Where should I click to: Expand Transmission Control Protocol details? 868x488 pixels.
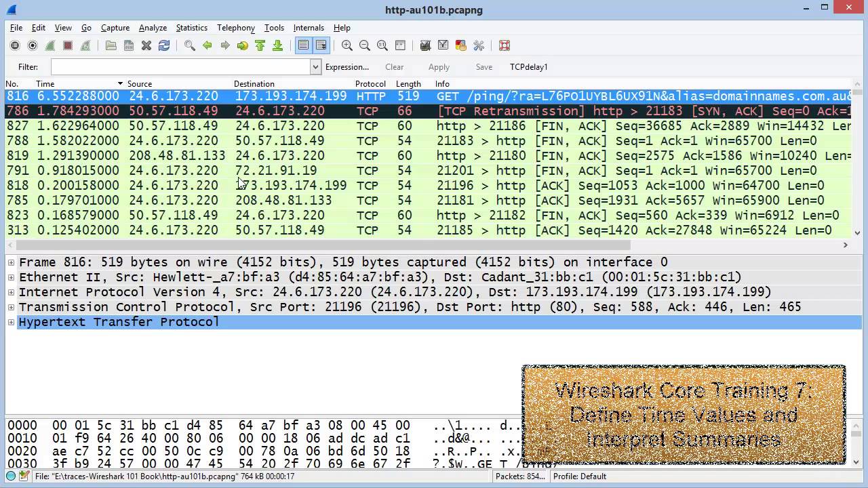[11, 307]
